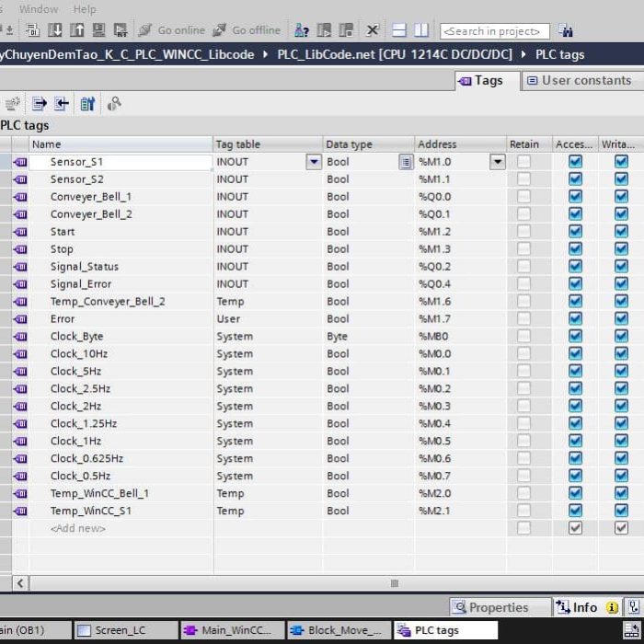Click the Start CPU icon
644x644 pixels.
coord(324,30)
